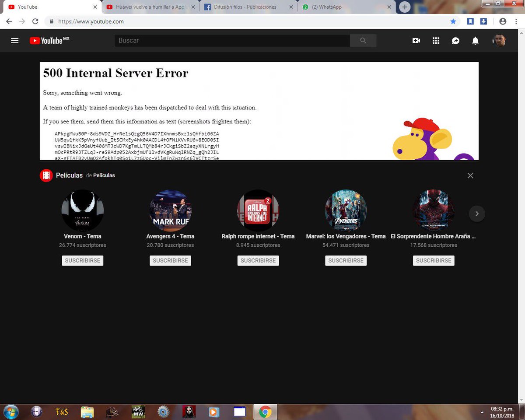Click the blue bookmark extension icon

(x=470, y=21)
